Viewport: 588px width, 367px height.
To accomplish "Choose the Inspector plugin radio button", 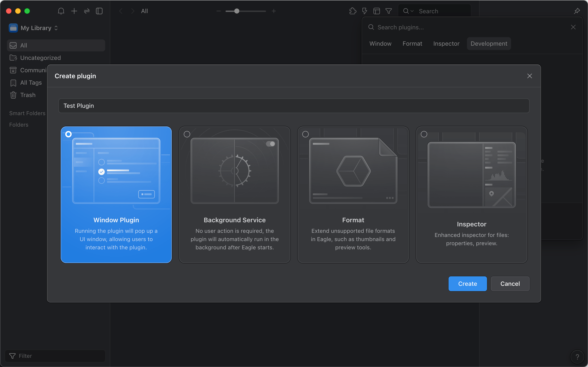I will click(x=424, y=134).
